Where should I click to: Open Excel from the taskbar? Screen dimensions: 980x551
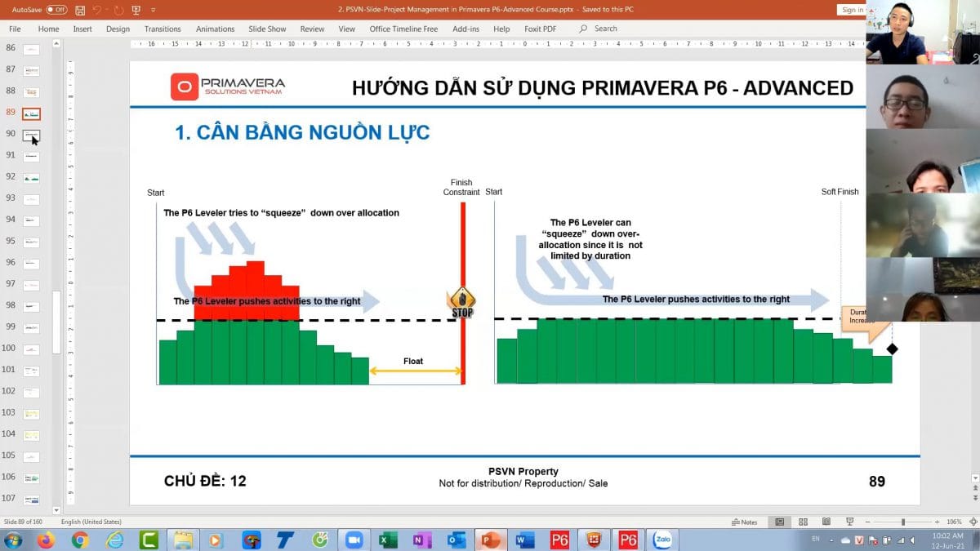pos(388,540)
